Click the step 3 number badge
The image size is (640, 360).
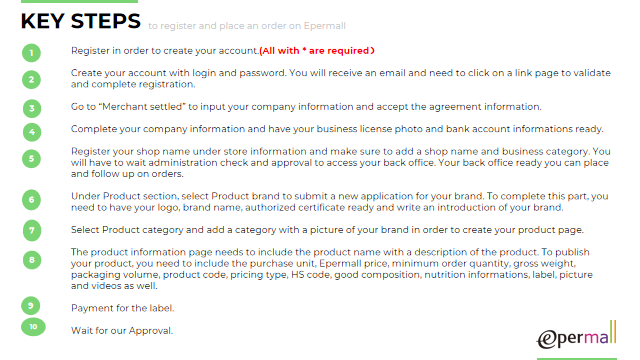pyautogui.click(x=32, y=109)
